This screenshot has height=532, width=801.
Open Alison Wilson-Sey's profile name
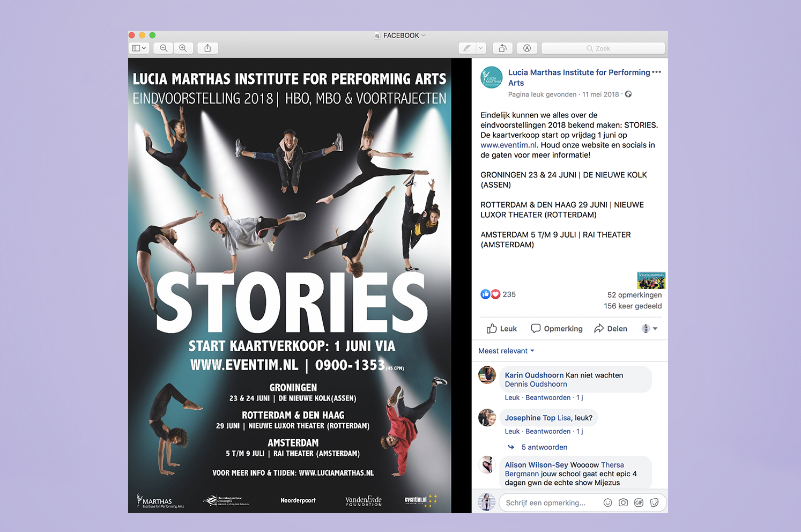point(536,465)
